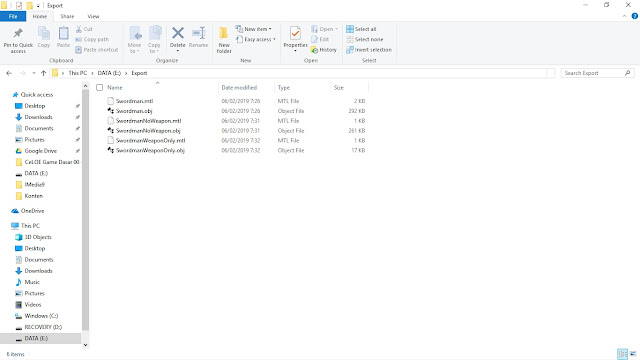640x360 pixels.
Task: Create a New folder
Action: [x=224, y=40]
